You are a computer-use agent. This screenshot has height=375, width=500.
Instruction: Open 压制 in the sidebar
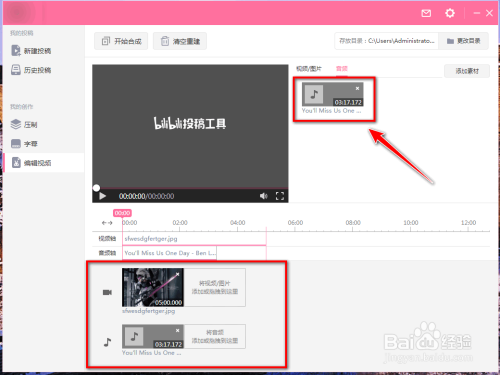tap(24, 125)
